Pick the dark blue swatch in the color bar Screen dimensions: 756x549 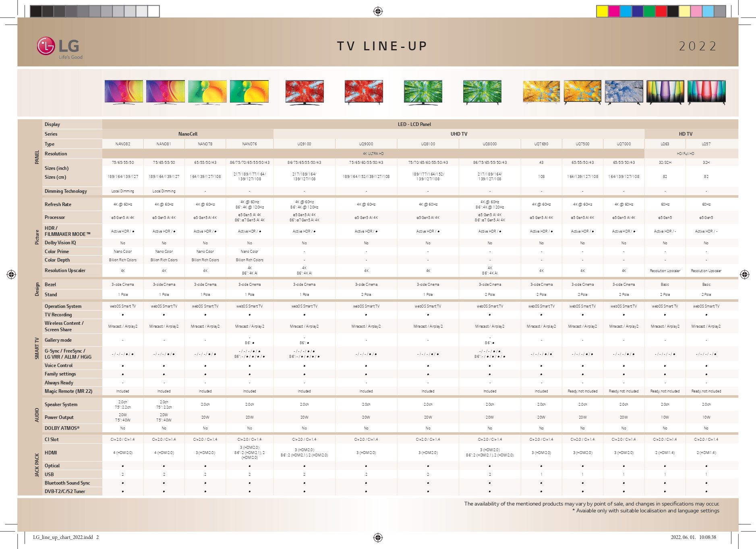pos(638,11)
